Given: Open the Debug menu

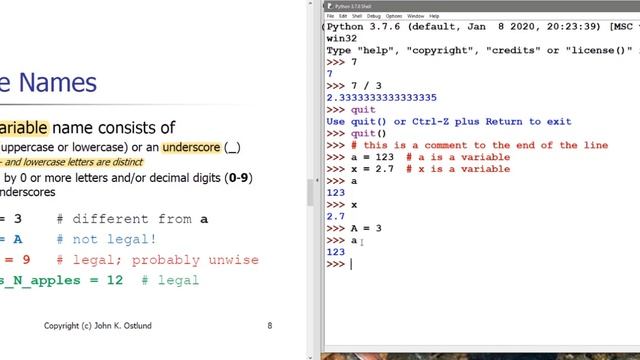Looking at the screenshot, I should pyautogui.click(x=373, y=16).
